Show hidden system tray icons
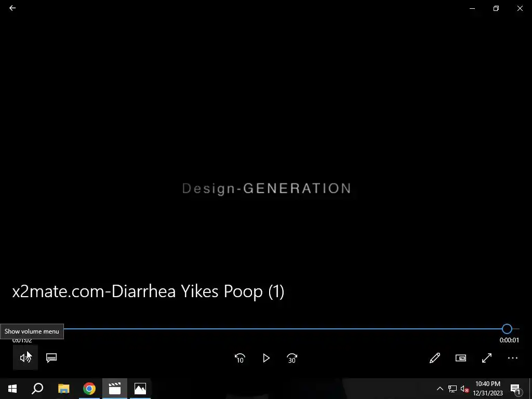 pyautogui.click(x=440, y=389)
